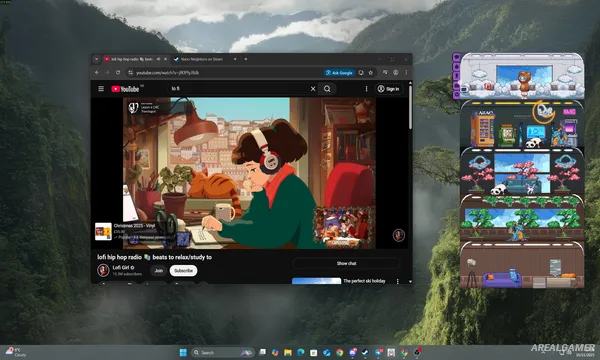The width and height of the screenshot is (600, 360).
Task: Click the purple sofa in the bottom room
Action: click(x=501, y=279)
